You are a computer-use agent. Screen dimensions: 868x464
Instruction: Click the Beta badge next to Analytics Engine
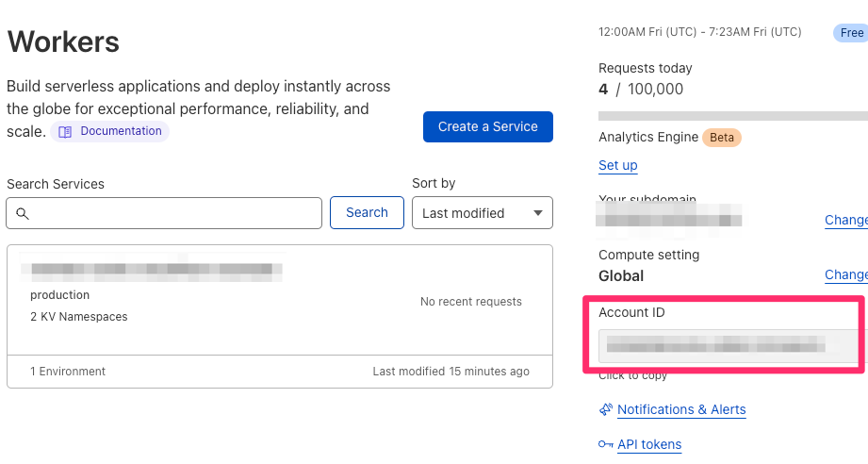(x=722, y=138)
